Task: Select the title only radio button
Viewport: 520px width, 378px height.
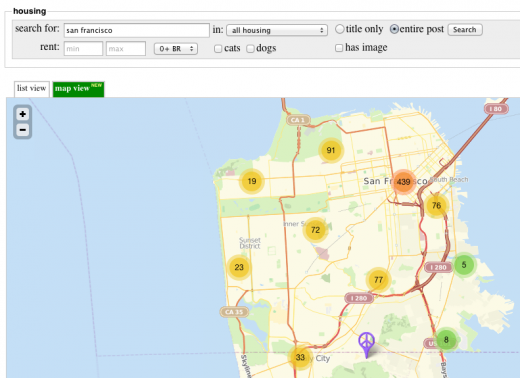Action: click(339, 29)
